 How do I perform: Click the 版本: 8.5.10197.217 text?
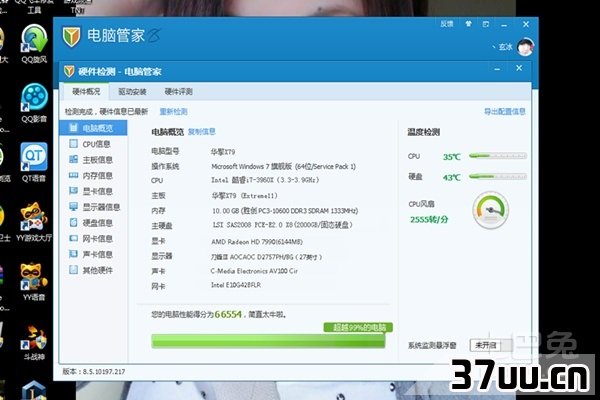94,371
